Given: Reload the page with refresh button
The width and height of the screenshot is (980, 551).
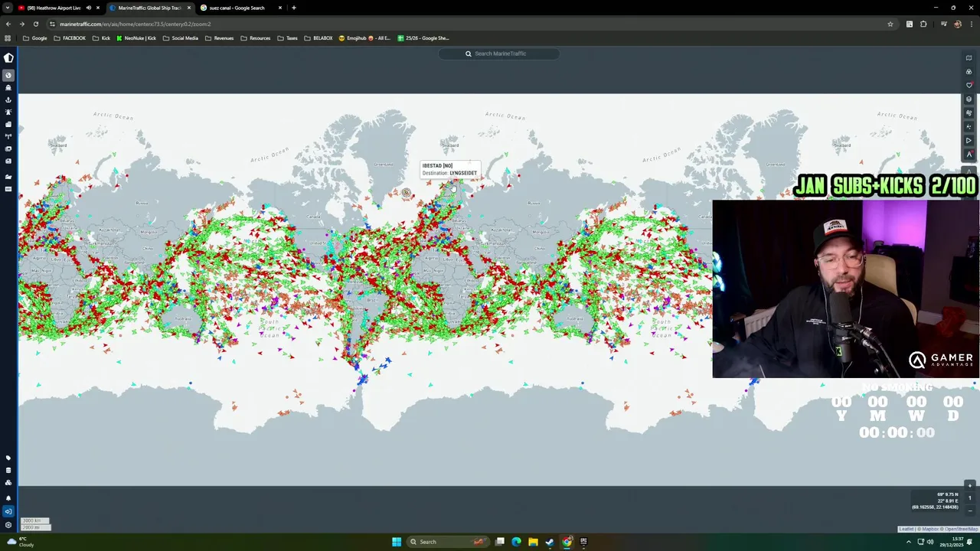Looking at the screenshot, I should [x=35, y=24].
